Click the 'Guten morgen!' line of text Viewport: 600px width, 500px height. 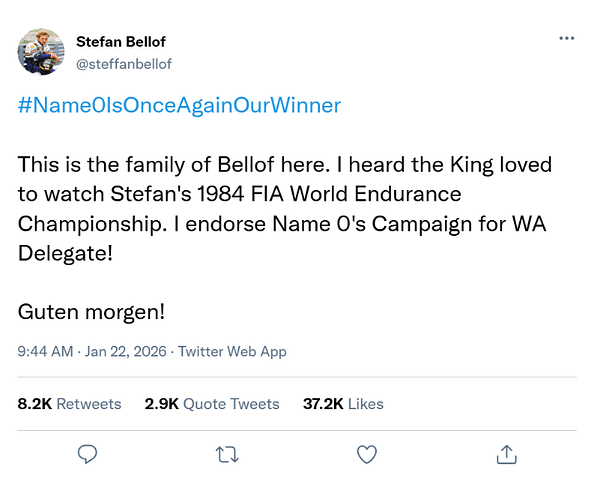coord(92,311)
